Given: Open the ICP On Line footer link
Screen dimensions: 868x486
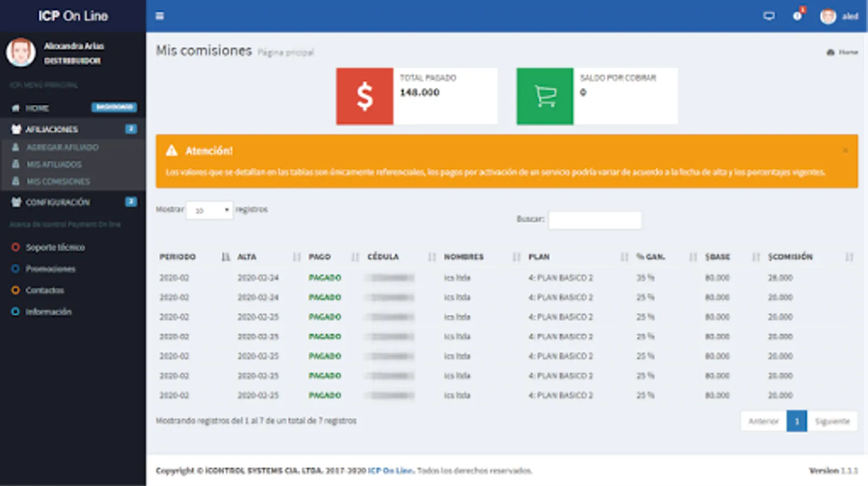Looking at the screenshot, I should [x=391, y=471].
